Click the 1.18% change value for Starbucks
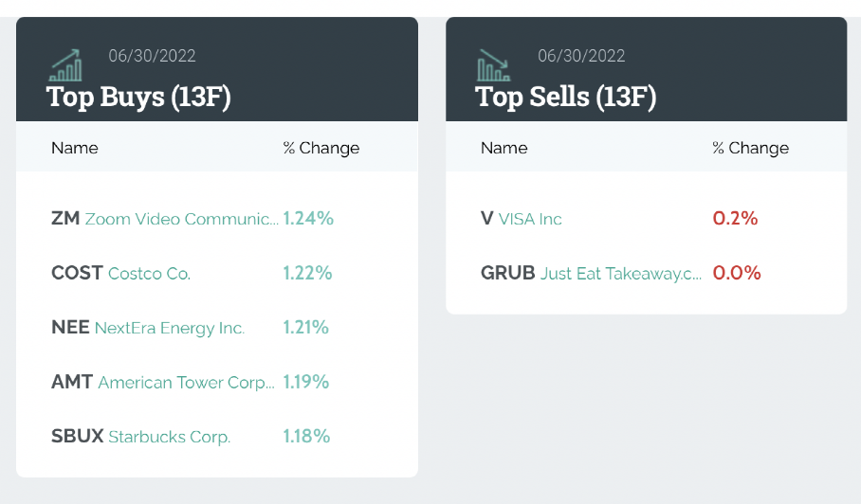The image size is (861, 504). (x=306, y=437)
